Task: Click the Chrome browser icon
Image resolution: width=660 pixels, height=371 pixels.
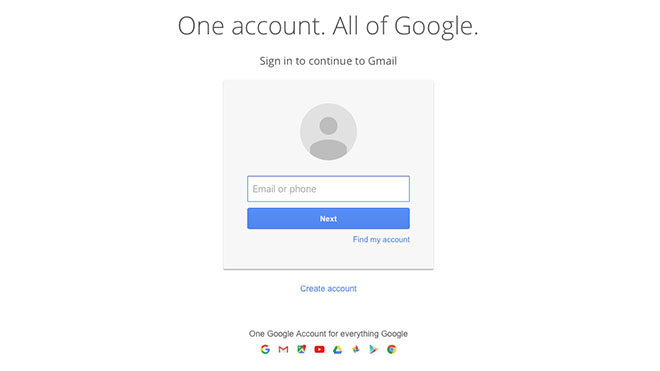Action: point(391,349)
